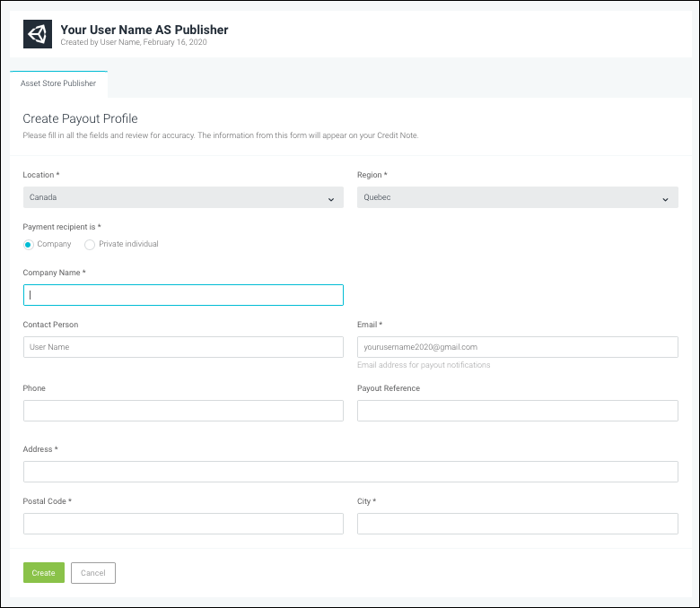The image size is (700, 608).
Task: Click the Payout Reference field
Action: pos(517,411)
